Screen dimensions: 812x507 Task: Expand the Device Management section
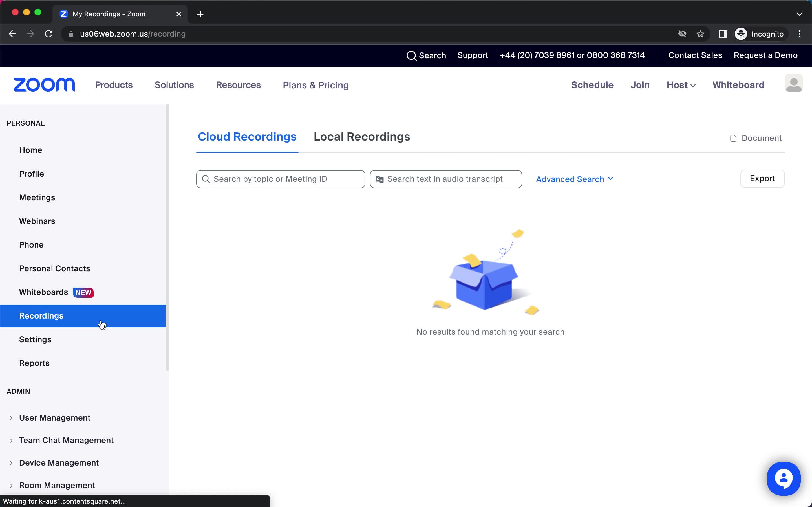click(x=11, y=462)
